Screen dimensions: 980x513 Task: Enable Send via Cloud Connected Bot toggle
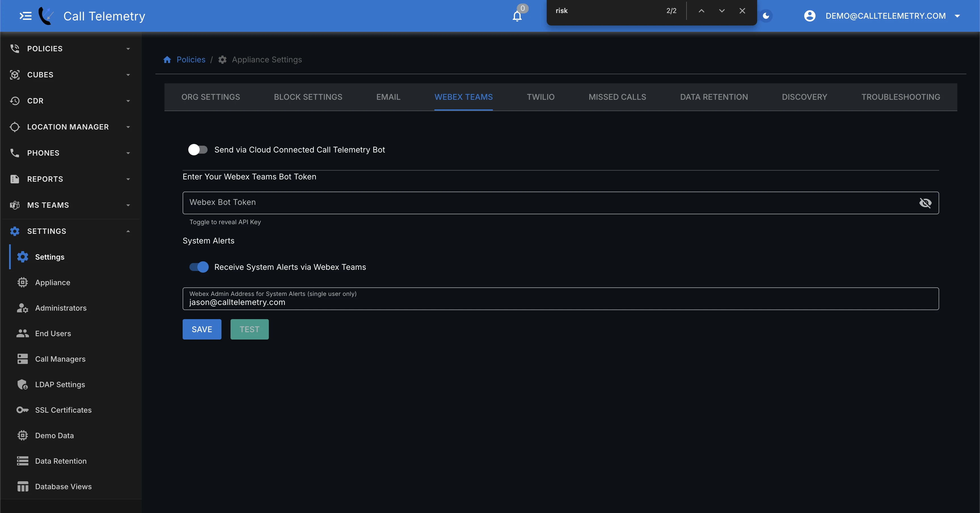(198, 150)
